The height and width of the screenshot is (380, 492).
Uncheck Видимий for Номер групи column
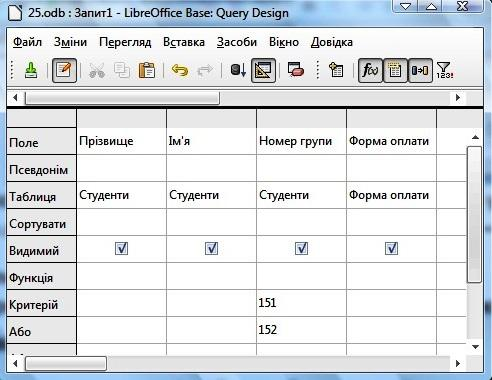(301, 249)
